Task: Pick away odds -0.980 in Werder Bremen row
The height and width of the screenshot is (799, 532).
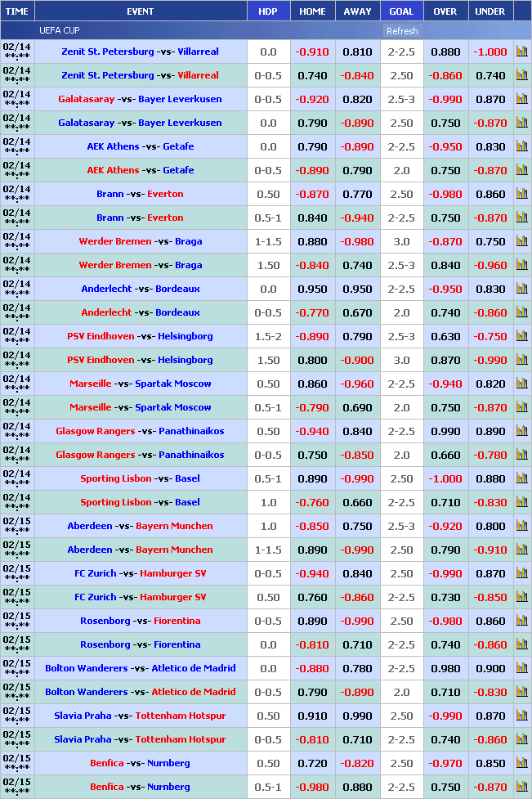Action: point(357,241)
